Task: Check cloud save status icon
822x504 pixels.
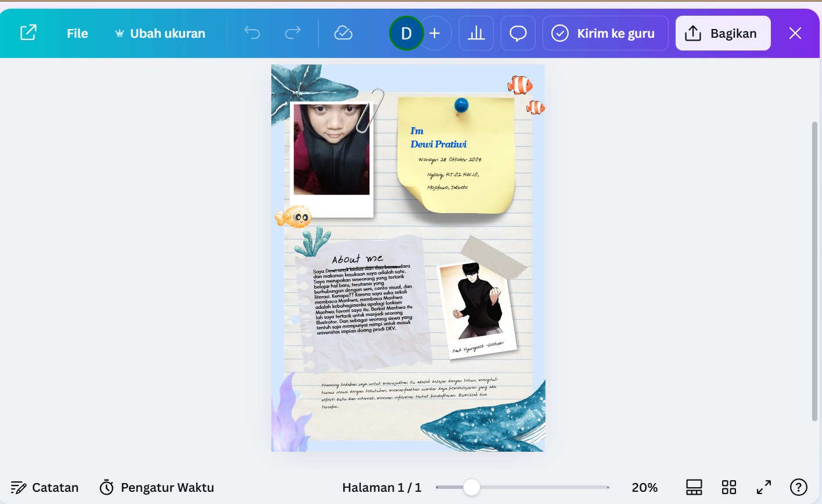Action: pos(343,33)
